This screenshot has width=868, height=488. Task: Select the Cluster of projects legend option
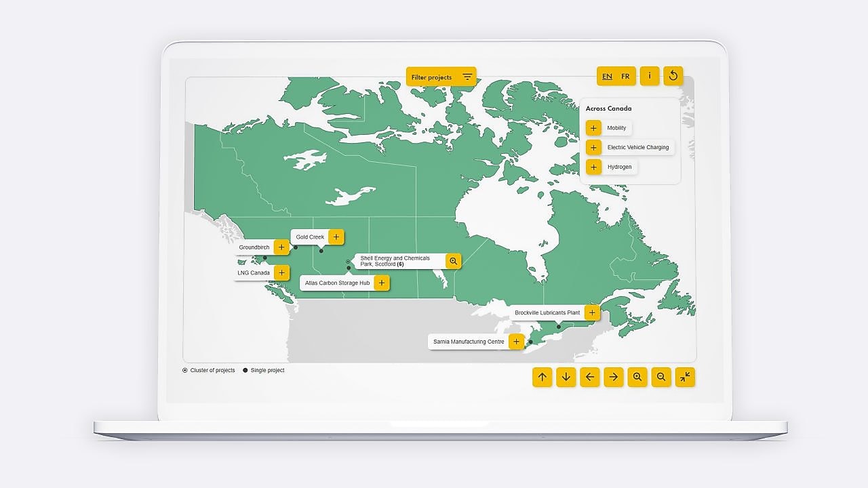pos(184,370)
